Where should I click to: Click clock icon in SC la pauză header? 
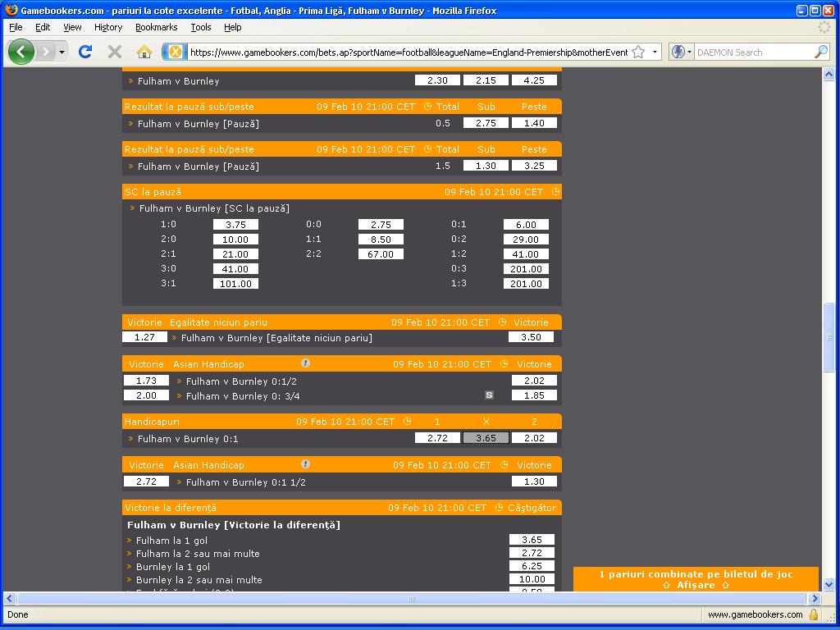point(556,191)
